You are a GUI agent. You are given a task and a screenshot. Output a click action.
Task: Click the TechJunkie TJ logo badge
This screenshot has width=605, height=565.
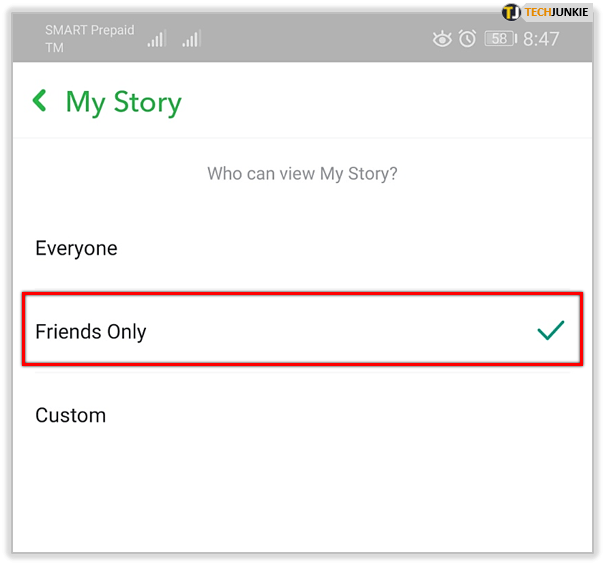511,12
